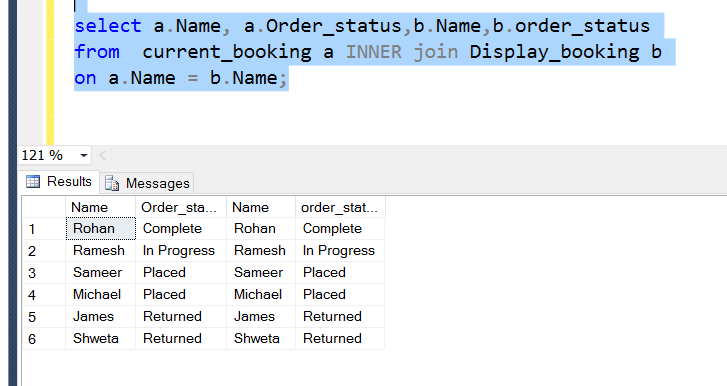Click the first Michael cell in row 4
Viewport: 727px width, 386px height.
[100, 295]
